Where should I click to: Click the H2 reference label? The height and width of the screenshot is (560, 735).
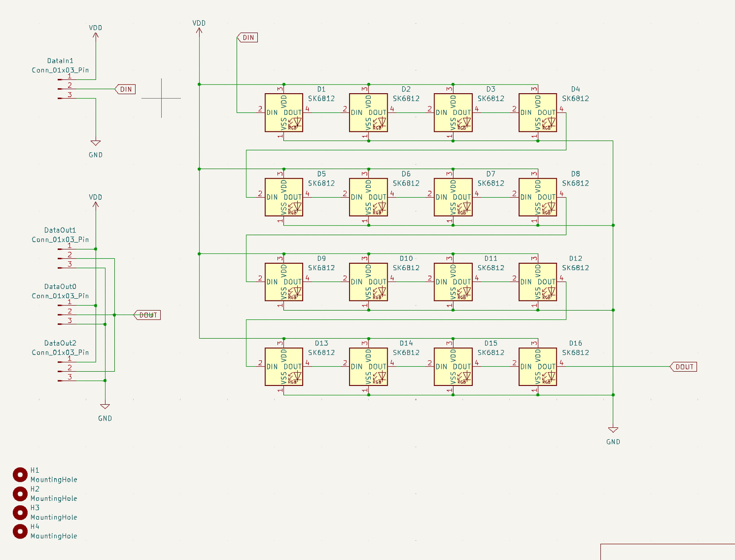(35, 489)
